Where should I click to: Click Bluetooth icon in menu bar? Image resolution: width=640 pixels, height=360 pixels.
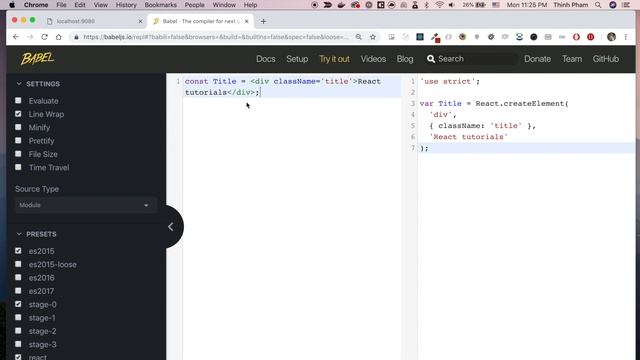tap(427, 5)
